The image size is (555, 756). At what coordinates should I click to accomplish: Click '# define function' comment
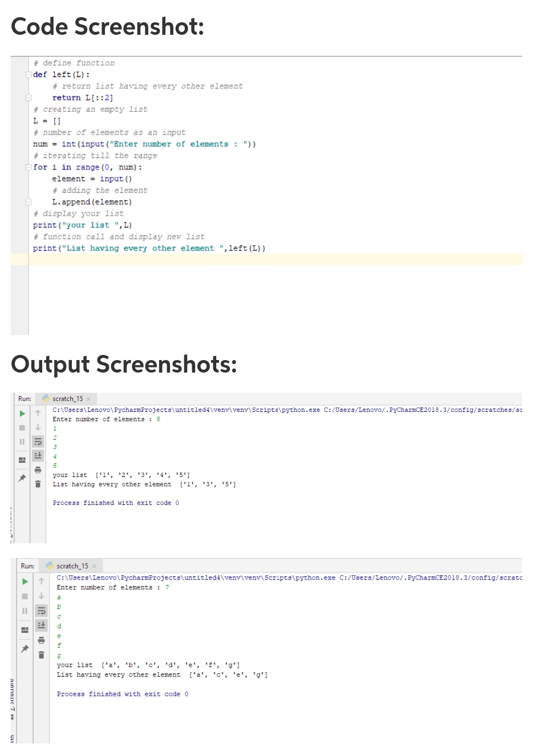pyautogui.click(x=74, y=63)
